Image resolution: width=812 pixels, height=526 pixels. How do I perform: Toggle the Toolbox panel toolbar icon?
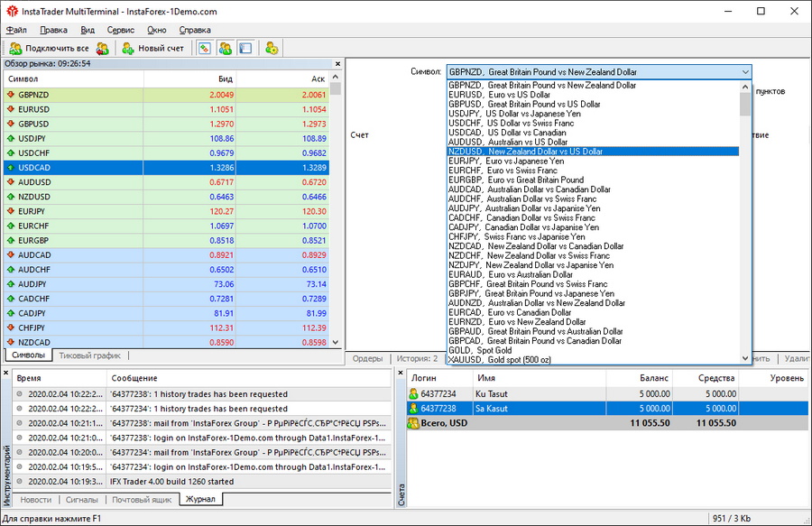point(245,48)
